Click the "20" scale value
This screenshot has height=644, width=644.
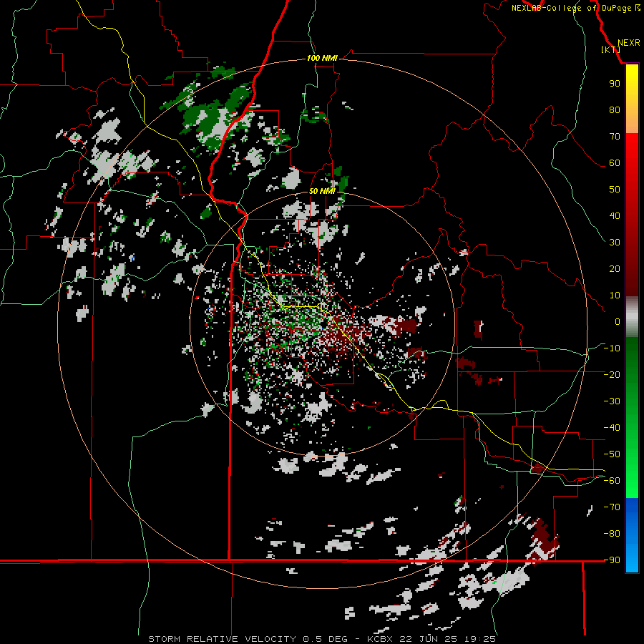pyautogui.click(x=615, y=268)
